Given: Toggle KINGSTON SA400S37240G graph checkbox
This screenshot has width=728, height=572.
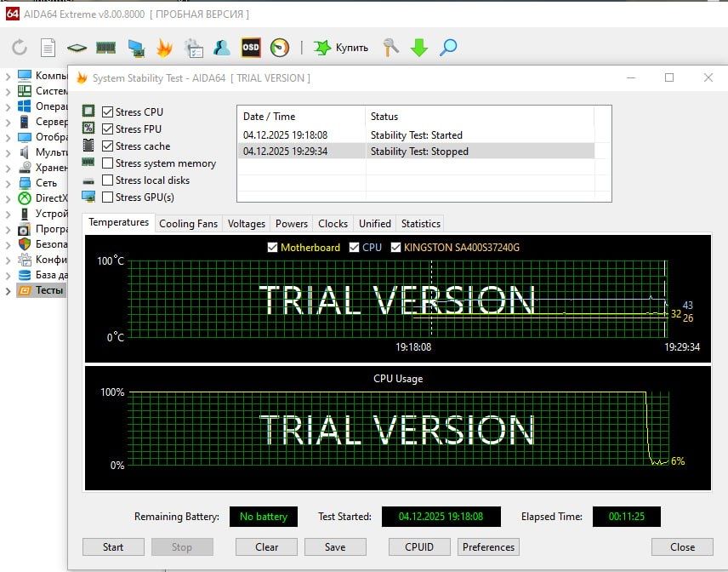Looking at the screenshot, I should 395,247.
